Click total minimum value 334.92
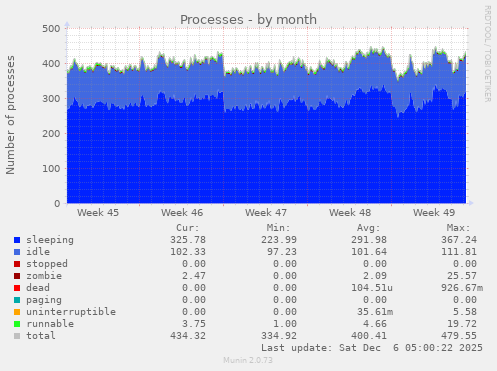 [279, 336]
